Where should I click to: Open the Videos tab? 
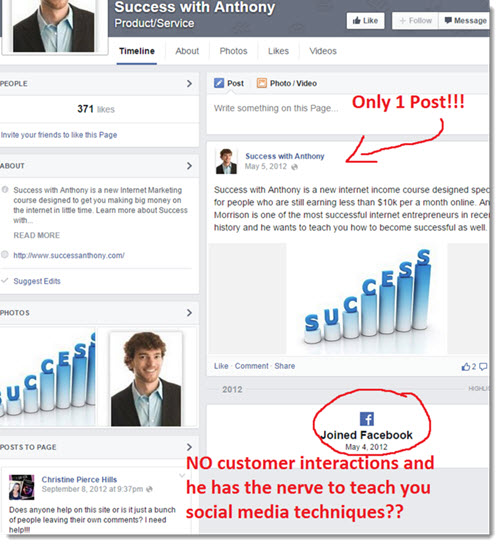click(323, 51)
